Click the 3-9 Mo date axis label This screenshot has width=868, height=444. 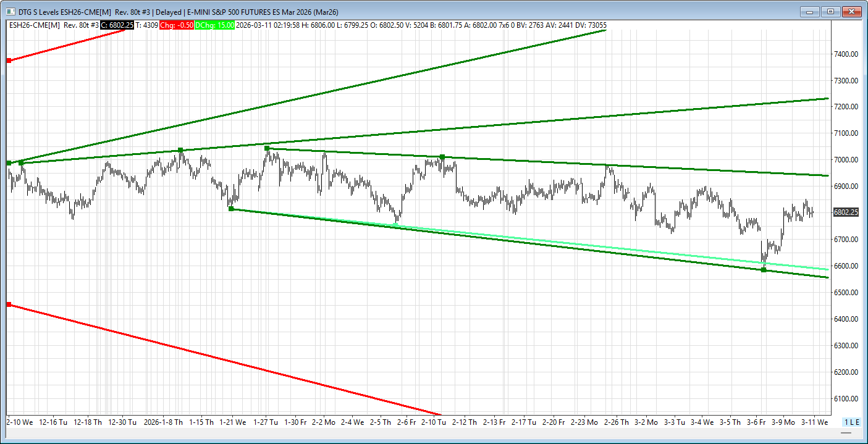[x=783, y=422]
